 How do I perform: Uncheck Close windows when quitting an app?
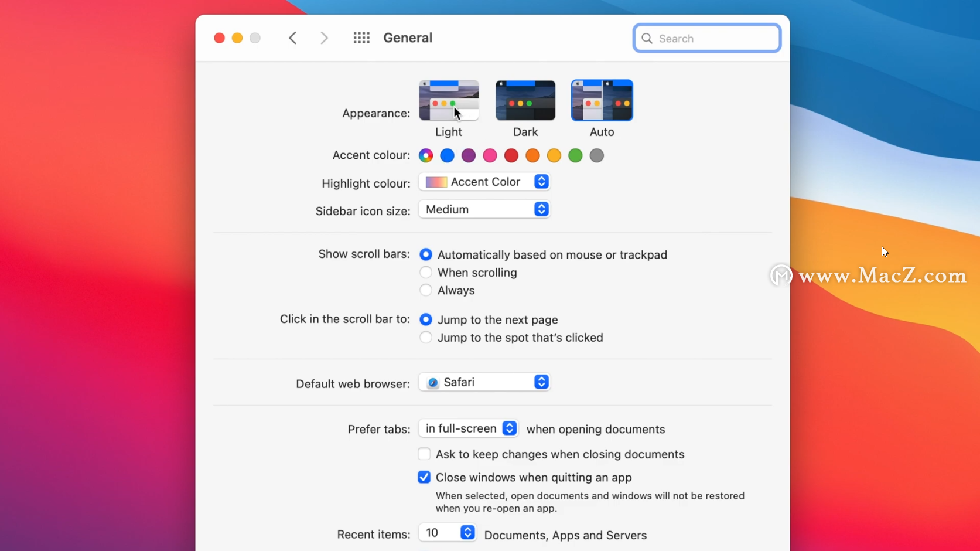tap(424, 477)
